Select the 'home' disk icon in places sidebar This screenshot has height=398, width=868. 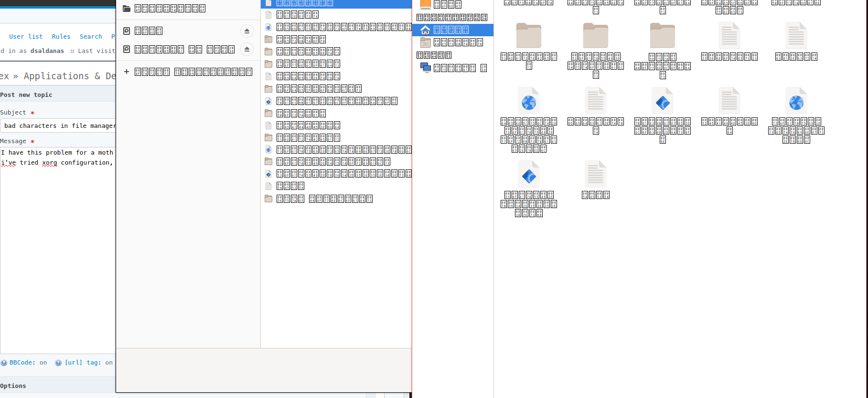point(127,31)
